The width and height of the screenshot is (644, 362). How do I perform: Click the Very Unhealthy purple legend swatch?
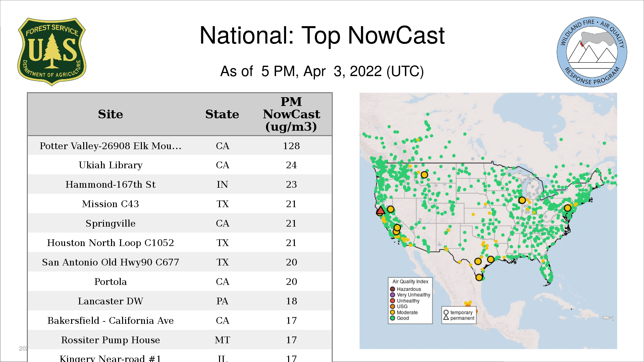(x=392, y=295)
